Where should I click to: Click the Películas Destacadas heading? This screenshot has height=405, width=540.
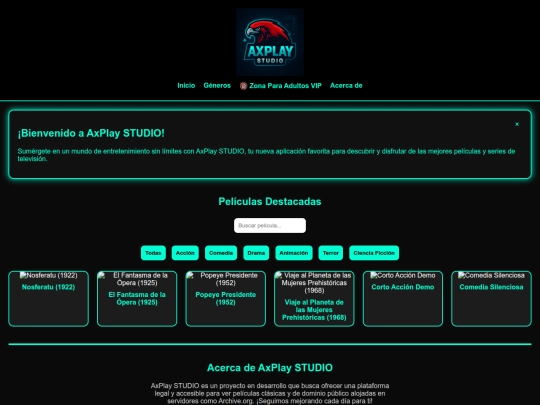[270, 201]
